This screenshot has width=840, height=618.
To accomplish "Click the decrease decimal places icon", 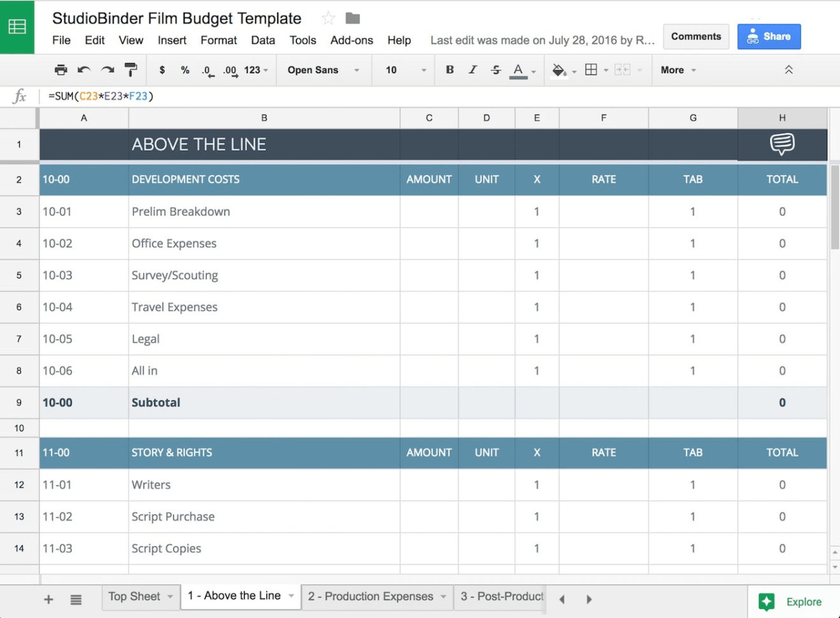I will [x=206, y=70].
